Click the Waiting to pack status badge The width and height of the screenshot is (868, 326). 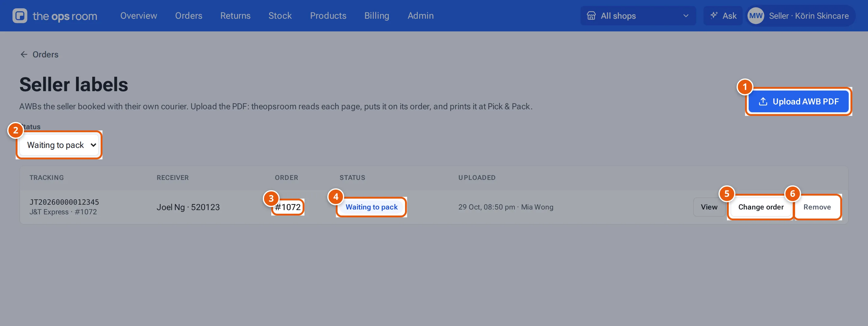pyautogui.click(x=371, y=207)
